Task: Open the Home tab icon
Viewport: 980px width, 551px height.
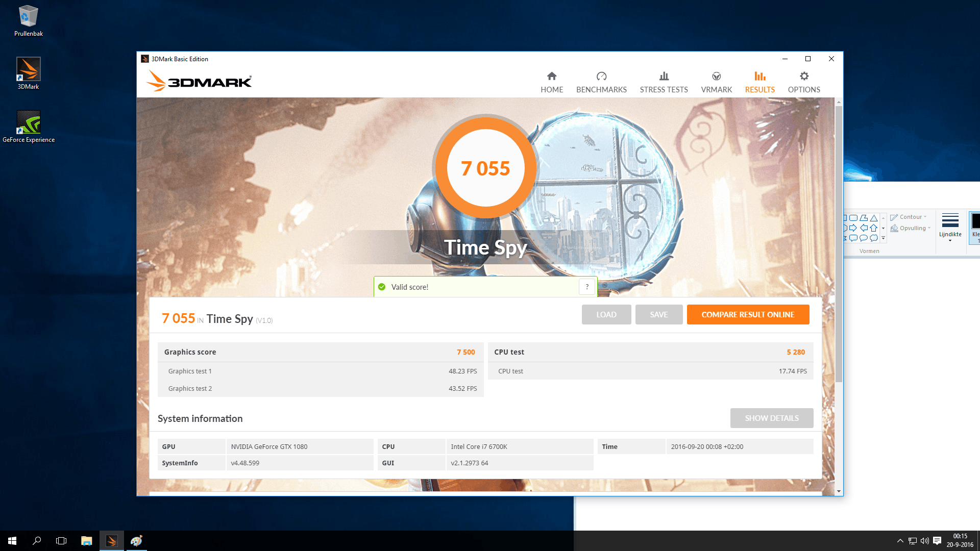Action: point(552,77)
